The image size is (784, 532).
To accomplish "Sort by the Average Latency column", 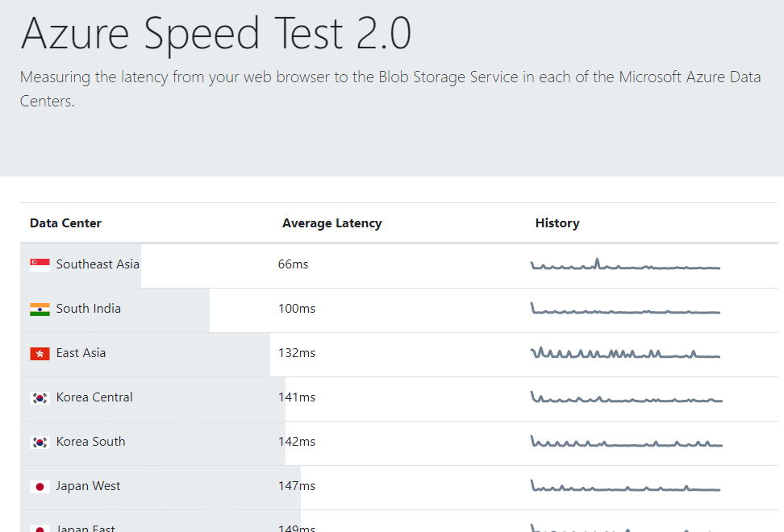I will coord(332,222).
